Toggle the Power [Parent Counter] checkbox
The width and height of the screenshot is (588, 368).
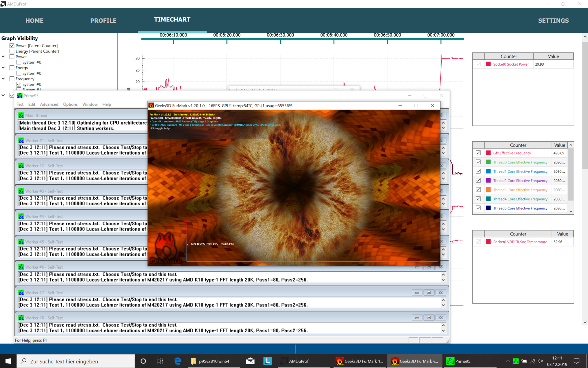12,46
